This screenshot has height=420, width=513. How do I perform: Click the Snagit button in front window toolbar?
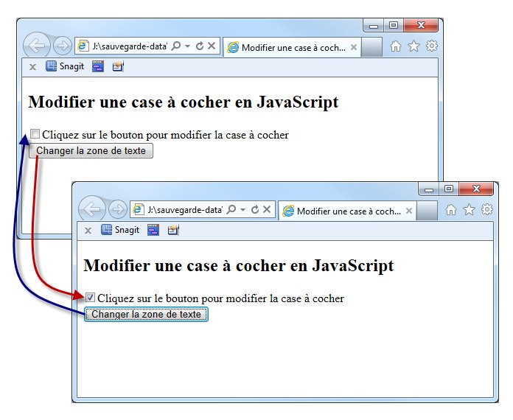coord(120,230)
